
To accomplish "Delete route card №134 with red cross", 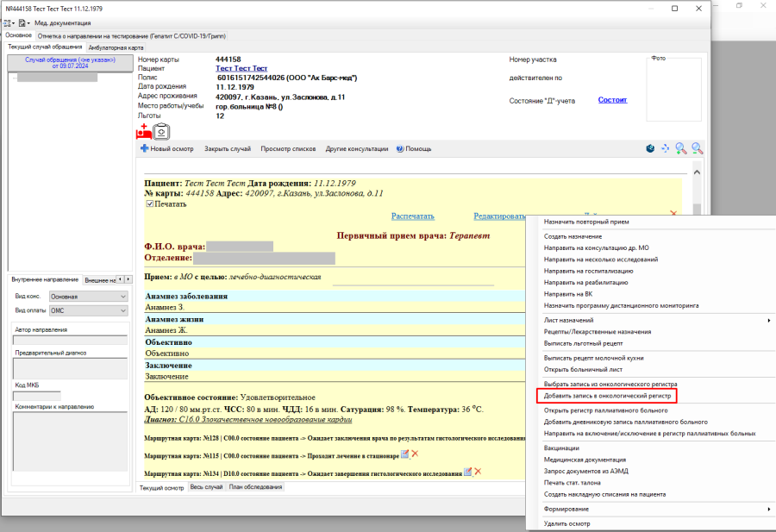I will tap(478, 473).
